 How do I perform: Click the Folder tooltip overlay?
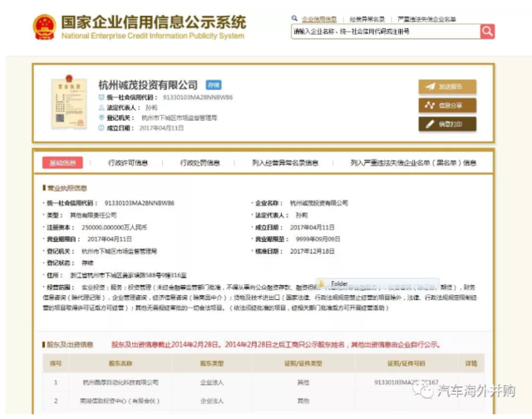[x=377, y=283]
